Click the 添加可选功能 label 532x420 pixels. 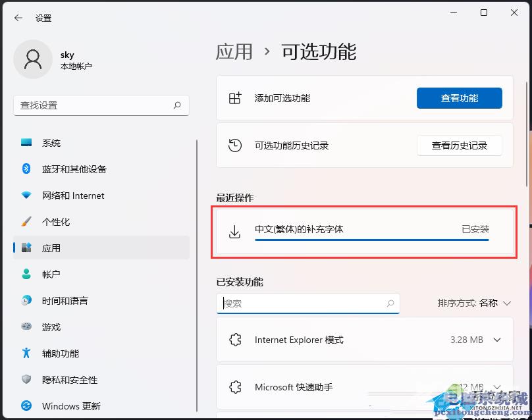tap(282, 98)
